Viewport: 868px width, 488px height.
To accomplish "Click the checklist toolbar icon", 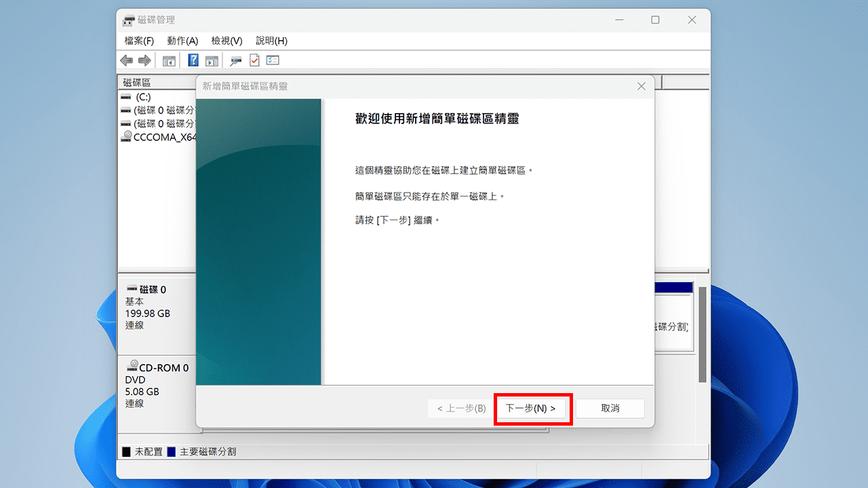I will point(273,60).
